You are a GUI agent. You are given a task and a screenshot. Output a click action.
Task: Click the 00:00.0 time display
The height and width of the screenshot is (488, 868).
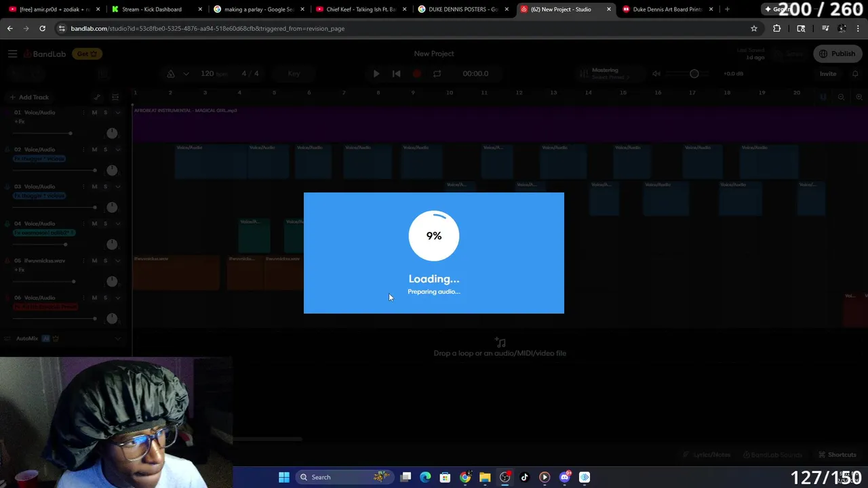coord(475,73)
